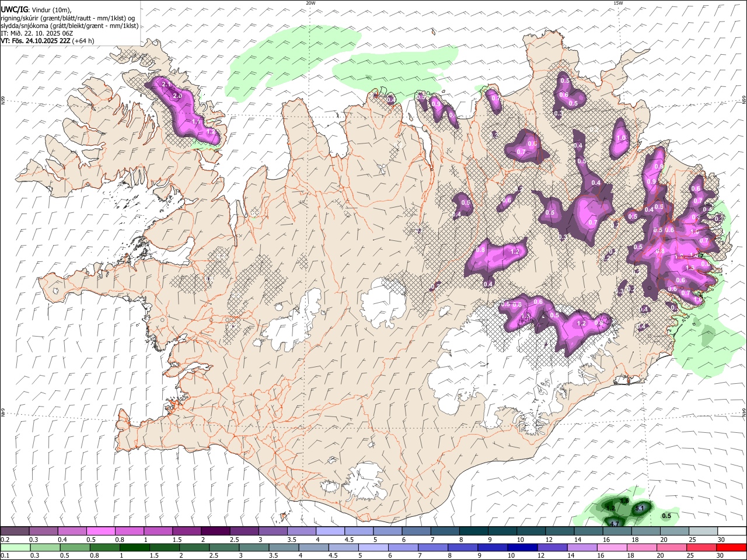747x560 pixels.
Task: Click the "2.1" snowfall value in the Westfjords
Action: [x=166, y=85]
